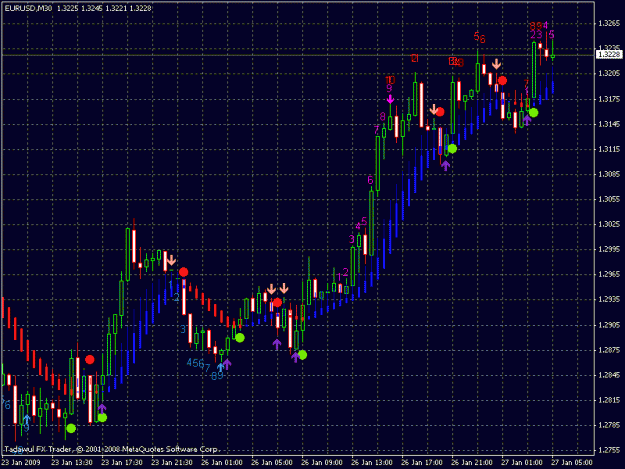Click the 23 Jan 17:30 time label

[122, 462]
